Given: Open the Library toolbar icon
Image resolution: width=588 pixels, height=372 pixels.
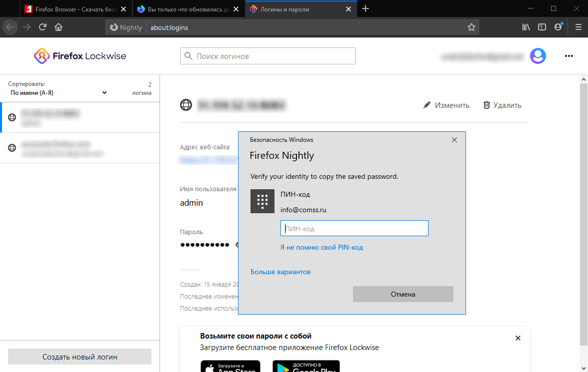Looking at the screenshot, I should [x=526, y=27].
